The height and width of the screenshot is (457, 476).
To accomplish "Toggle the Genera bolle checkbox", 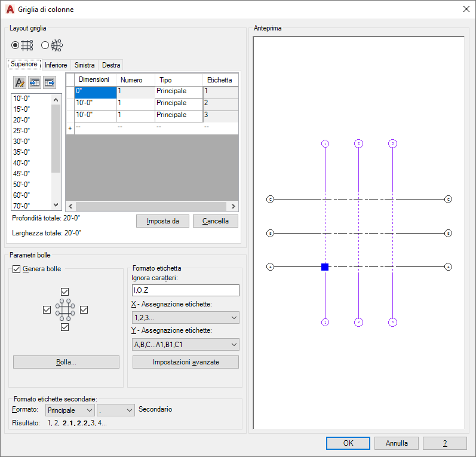I will [x=16, y=269].
